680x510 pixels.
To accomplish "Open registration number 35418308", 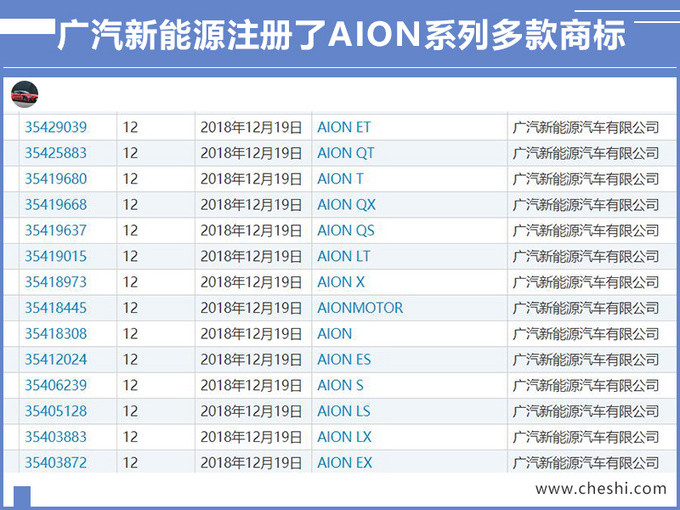I will [56, 333].
